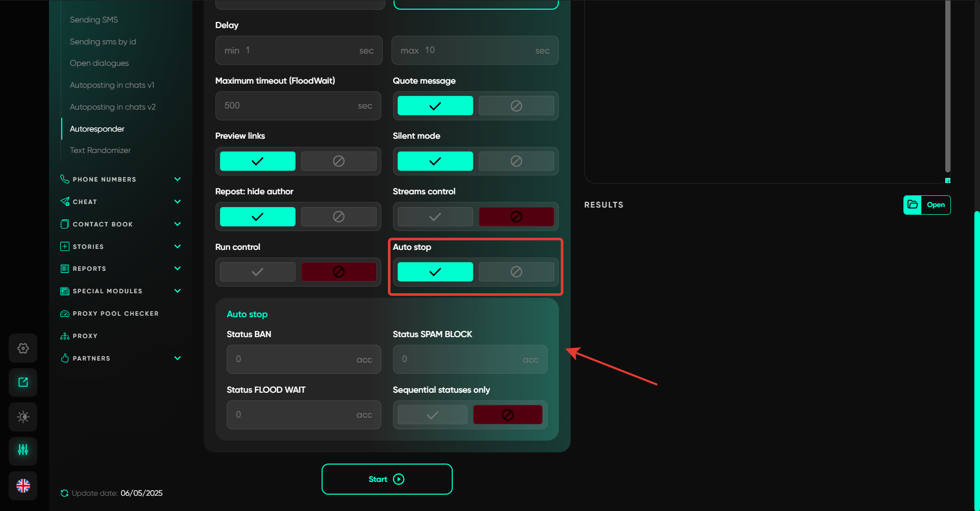The image size is (980, 511).
Task: Expand the Special Modules section
Action: (x=177, y=291)
